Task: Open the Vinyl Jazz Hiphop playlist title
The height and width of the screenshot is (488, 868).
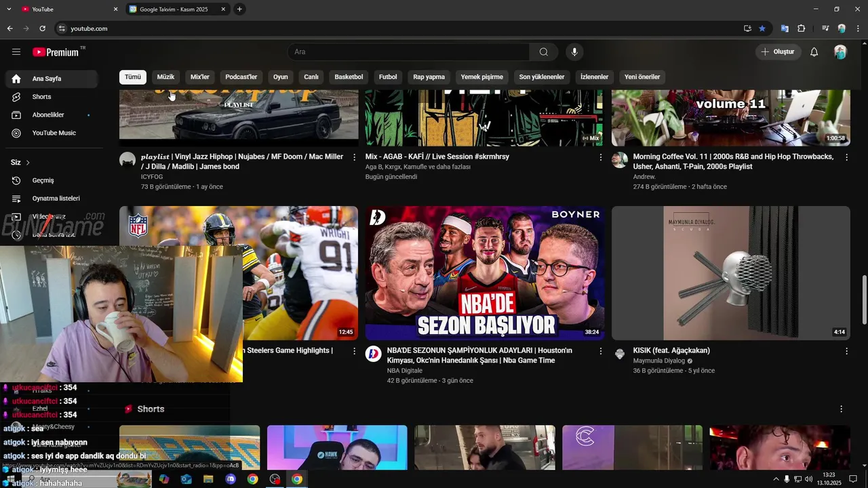Action: pyautogui.click(x=242, y=161)
